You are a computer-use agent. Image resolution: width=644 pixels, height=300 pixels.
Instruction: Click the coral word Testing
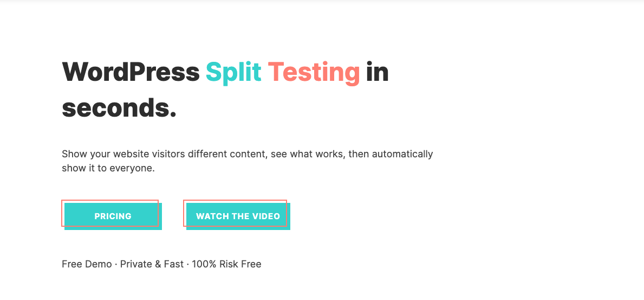(314, 72)
